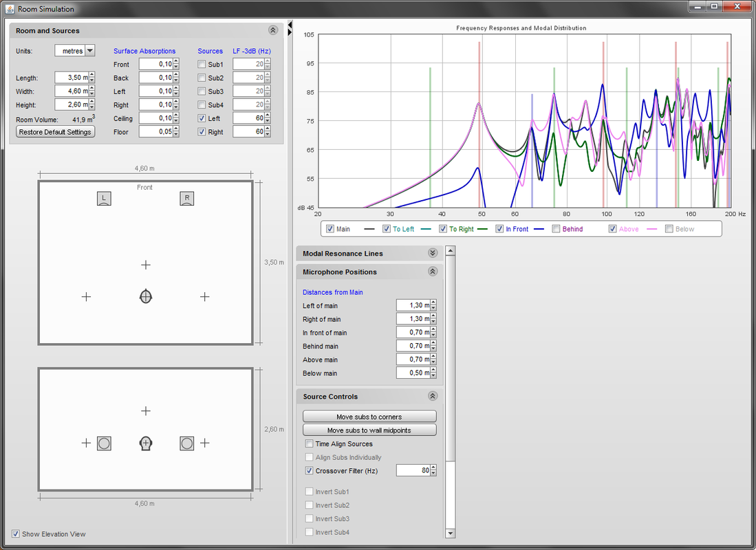Uncheck Show Elevation View
Screen dimensions: 756x550
pos(16,533)
